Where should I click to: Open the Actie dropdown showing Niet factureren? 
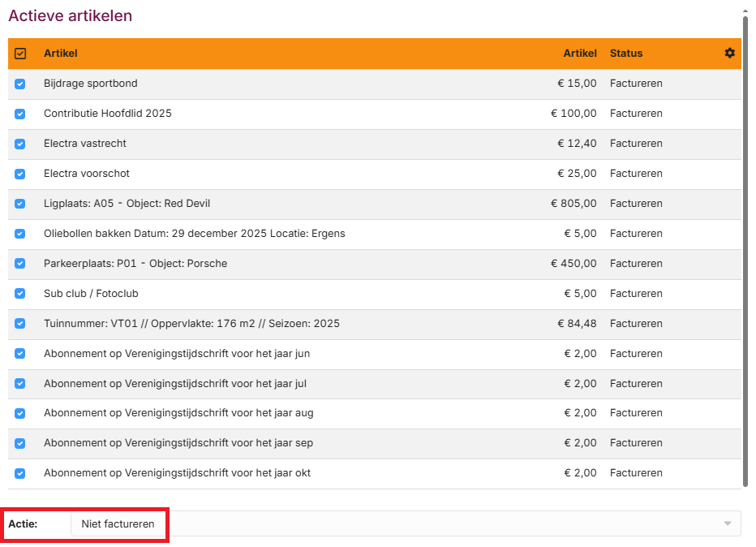point(118,523)
